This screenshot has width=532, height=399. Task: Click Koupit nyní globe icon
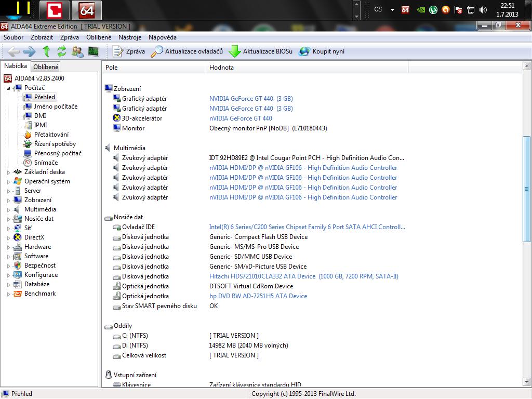304,51
